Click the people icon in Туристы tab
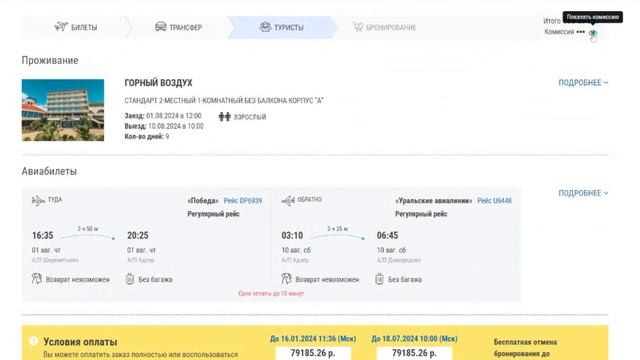 [265, 27]
